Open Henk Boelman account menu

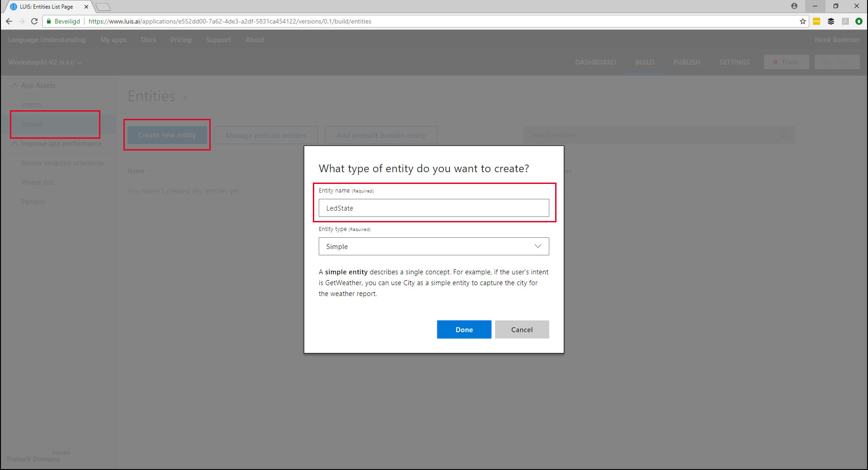[837, 40]
